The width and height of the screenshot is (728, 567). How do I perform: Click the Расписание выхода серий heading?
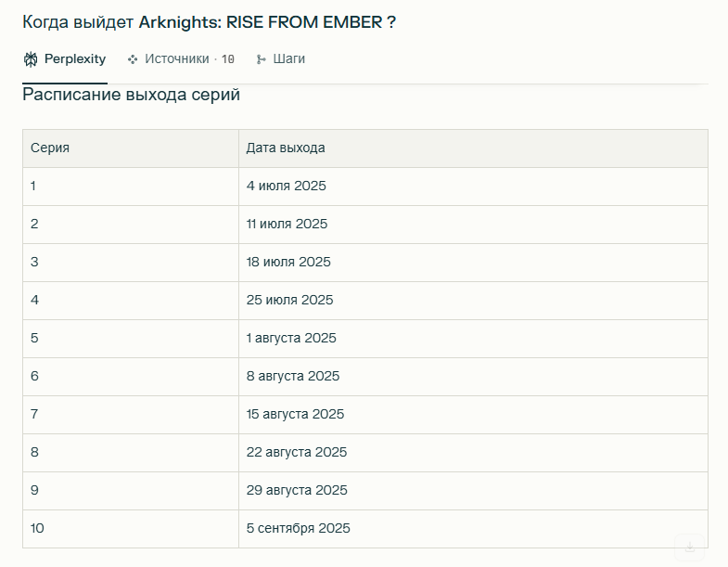pyautogui.click(x=132, y=95)
